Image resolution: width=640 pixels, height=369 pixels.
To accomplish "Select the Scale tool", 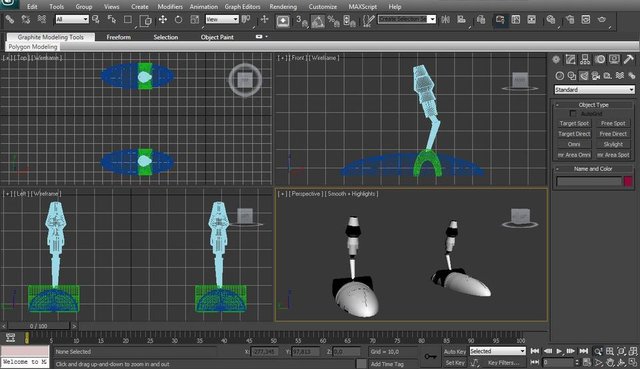I will pyautogui.click(x=195, y=19).
